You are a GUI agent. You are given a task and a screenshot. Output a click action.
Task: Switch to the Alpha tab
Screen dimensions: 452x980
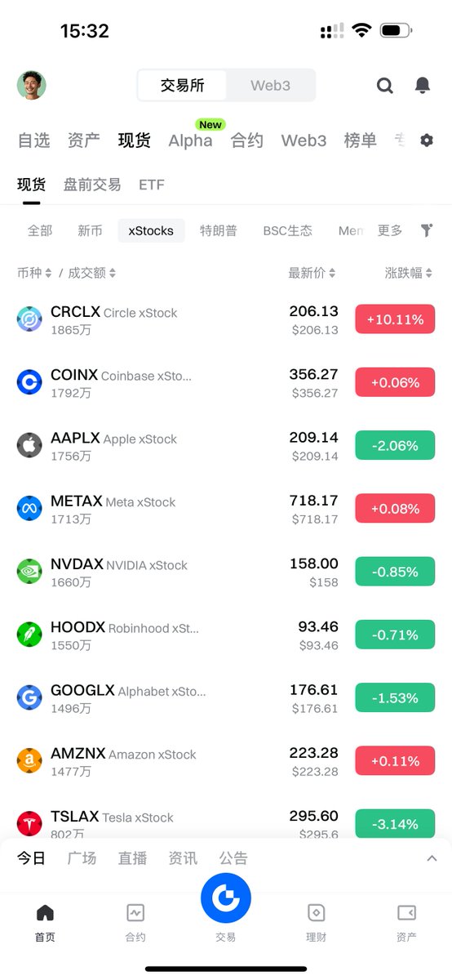(x=190, y=140)
